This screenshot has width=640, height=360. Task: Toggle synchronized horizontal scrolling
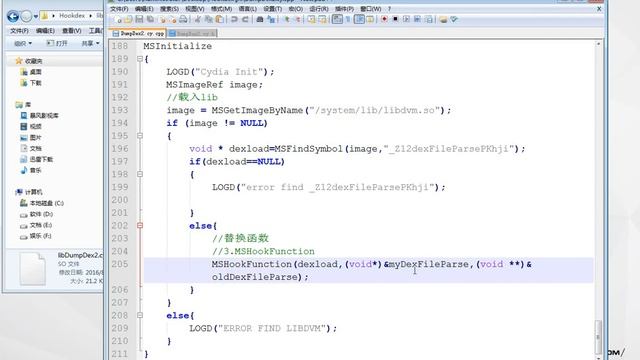pyautogui.click(x=322, y=19)
